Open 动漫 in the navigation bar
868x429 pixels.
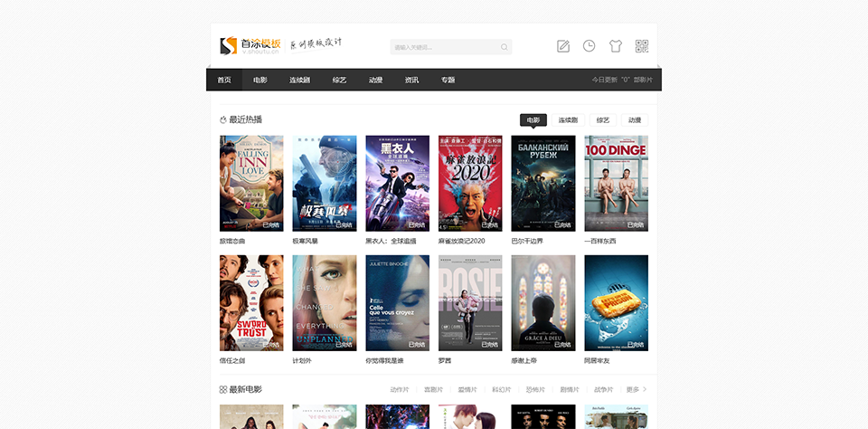point(376,80)
